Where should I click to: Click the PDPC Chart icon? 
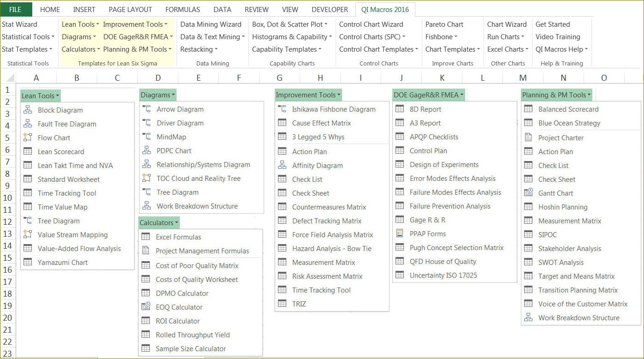pyautogui.click(x=147, y=150)
